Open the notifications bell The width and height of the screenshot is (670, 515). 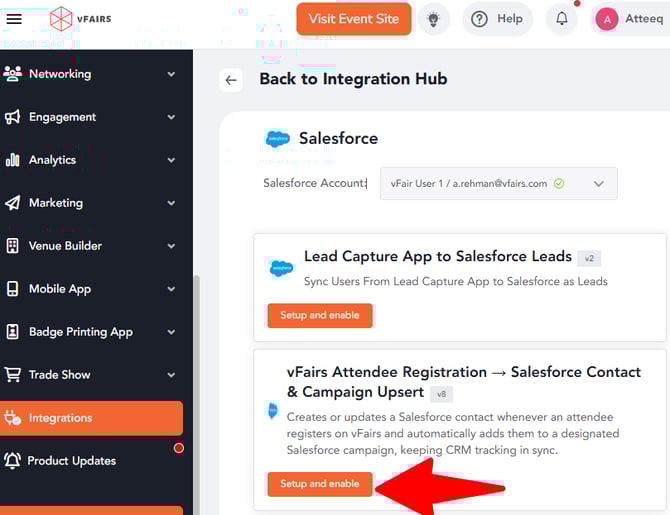coord(562,19)
